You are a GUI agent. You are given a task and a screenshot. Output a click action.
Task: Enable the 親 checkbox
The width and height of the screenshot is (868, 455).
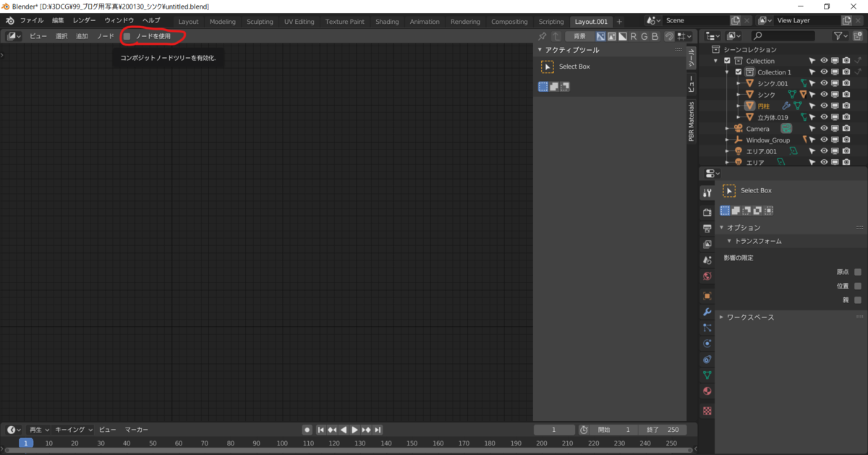point(858,299)
